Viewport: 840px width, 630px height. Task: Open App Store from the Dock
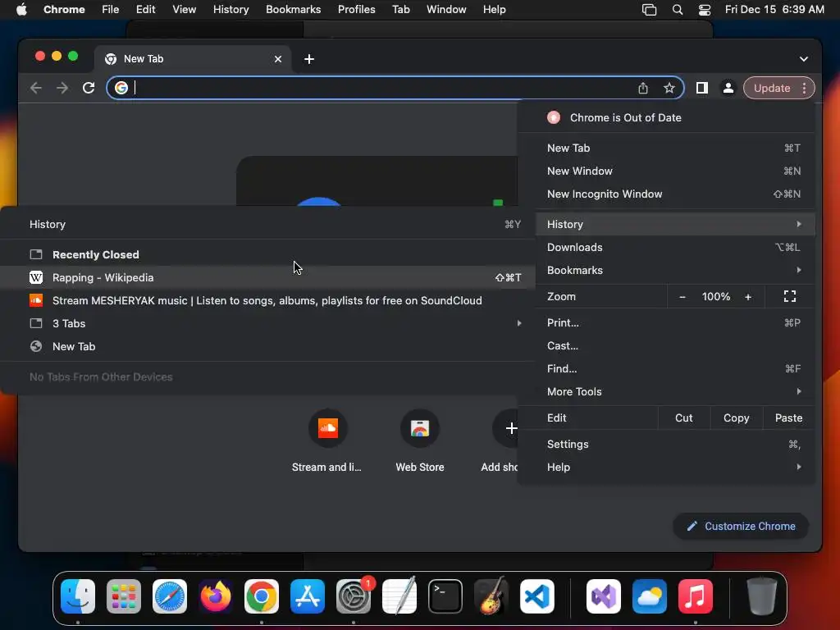(308, 596)
